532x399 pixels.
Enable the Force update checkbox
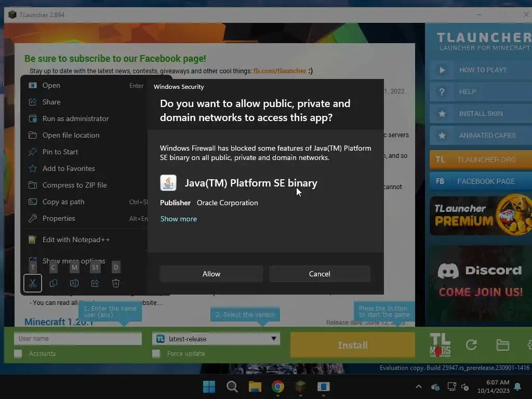[156, 354]
